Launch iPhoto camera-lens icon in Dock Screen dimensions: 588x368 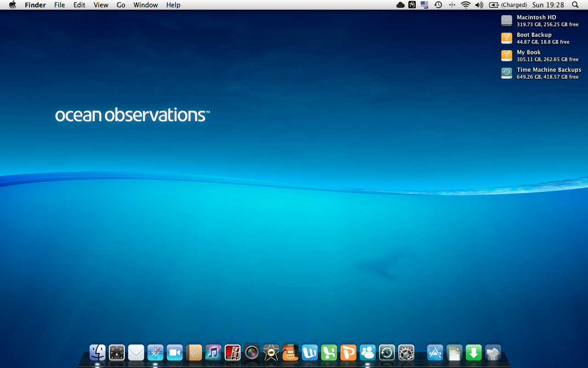(252, 353)
